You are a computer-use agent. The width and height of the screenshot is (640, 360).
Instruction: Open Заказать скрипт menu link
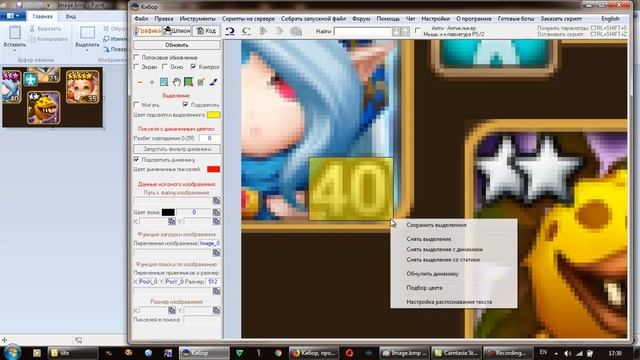tap(561, 19)
